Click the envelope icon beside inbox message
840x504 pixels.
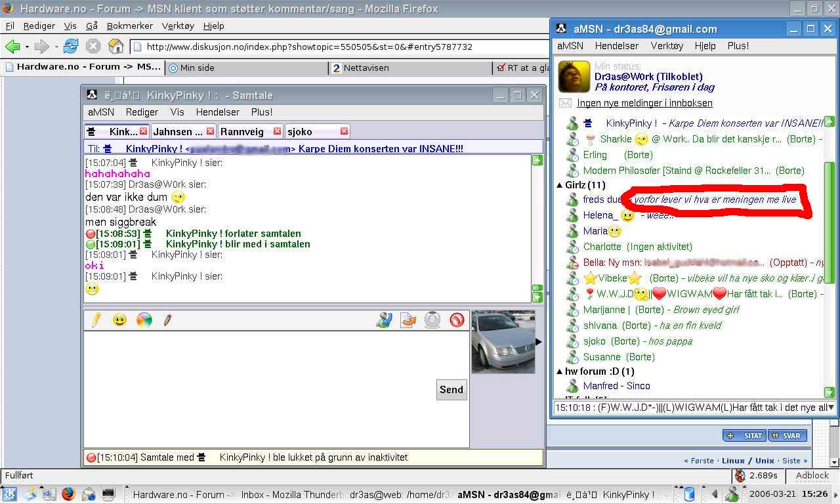(564, 103)
